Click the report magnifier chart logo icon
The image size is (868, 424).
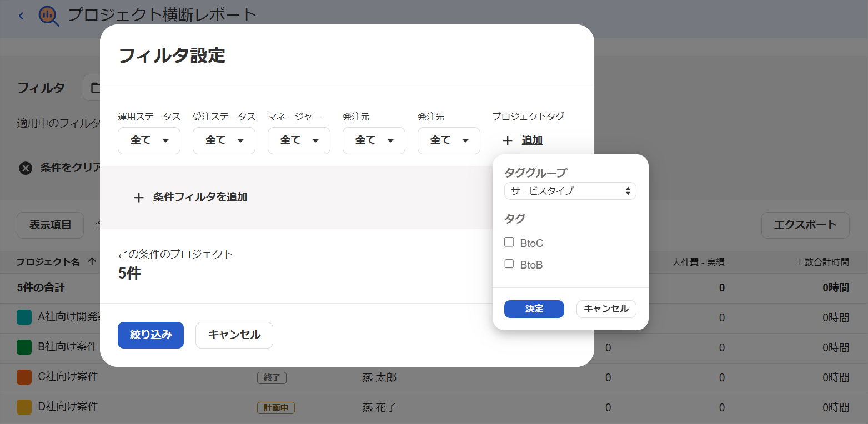(49, 16)
